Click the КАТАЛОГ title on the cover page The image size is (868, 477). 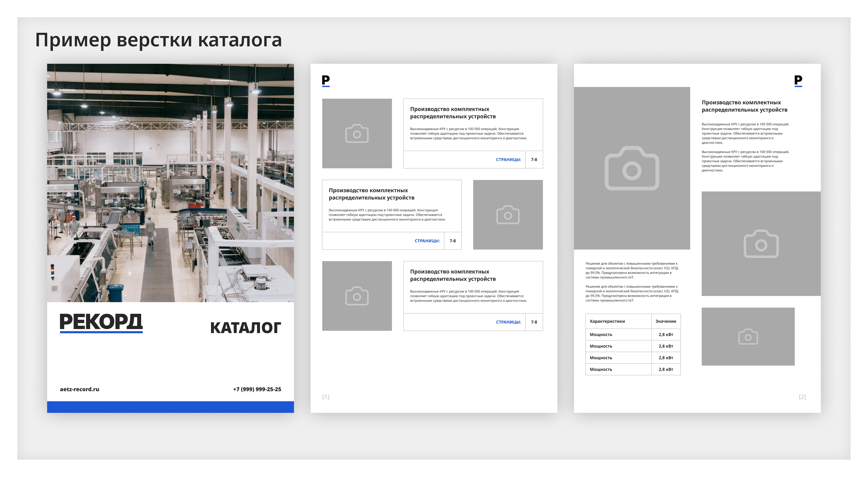(246, 326)
